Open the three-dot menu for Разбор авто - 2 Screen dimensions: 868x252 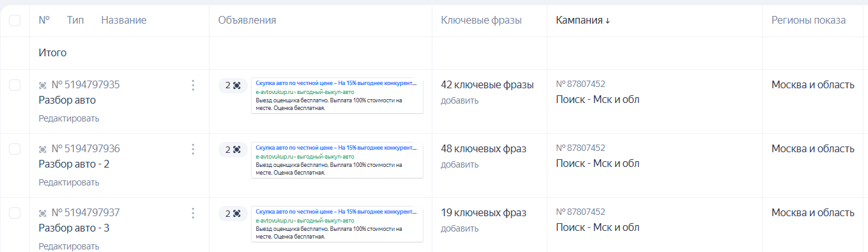(193, 149)
